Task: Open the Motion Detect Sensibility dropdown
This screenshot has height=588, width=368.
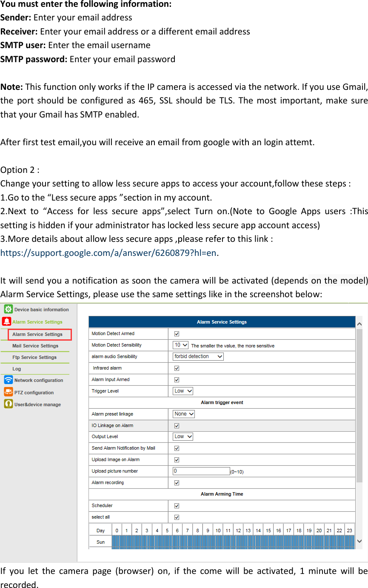Action: coord(180,345)
